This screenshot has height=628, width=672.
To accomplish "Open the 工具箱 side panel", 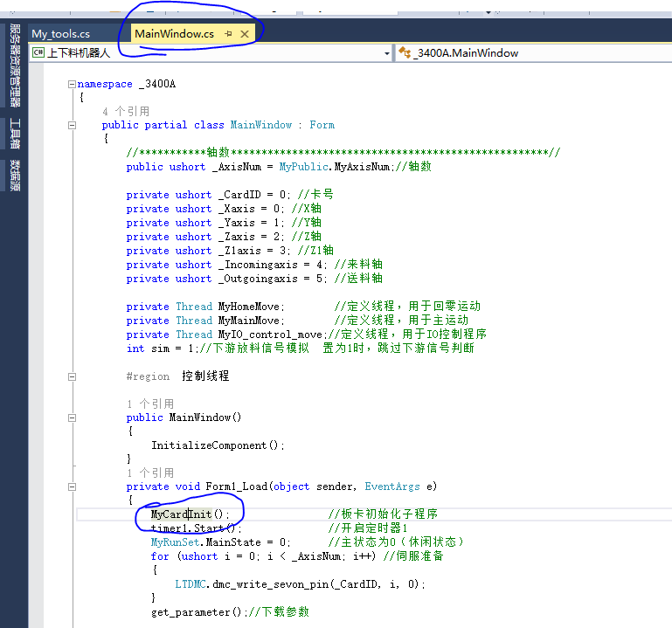I will tap(16, 134).
